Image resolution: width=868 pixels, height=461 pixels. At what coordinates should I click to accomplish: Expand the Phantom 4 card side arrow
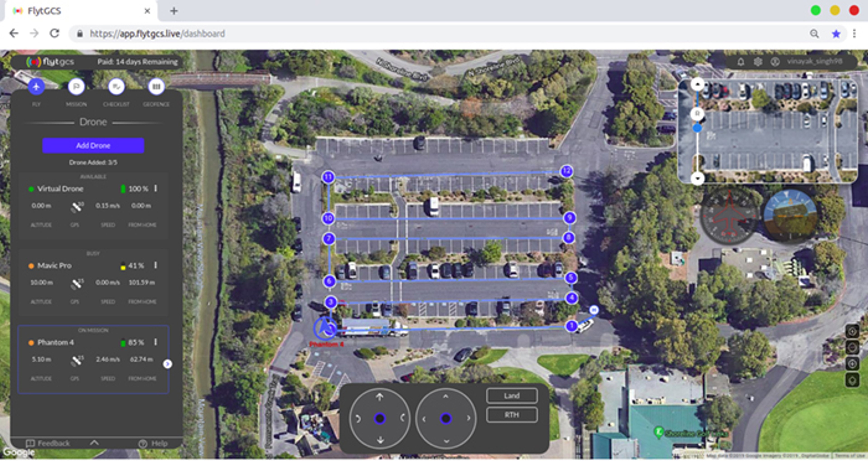(167, 364)
